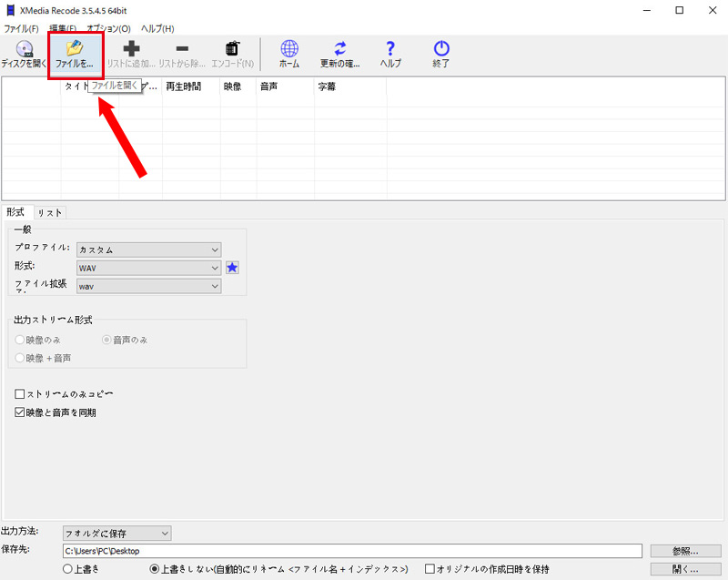Select the 音声のみ radio button

[x=106, y=340]
